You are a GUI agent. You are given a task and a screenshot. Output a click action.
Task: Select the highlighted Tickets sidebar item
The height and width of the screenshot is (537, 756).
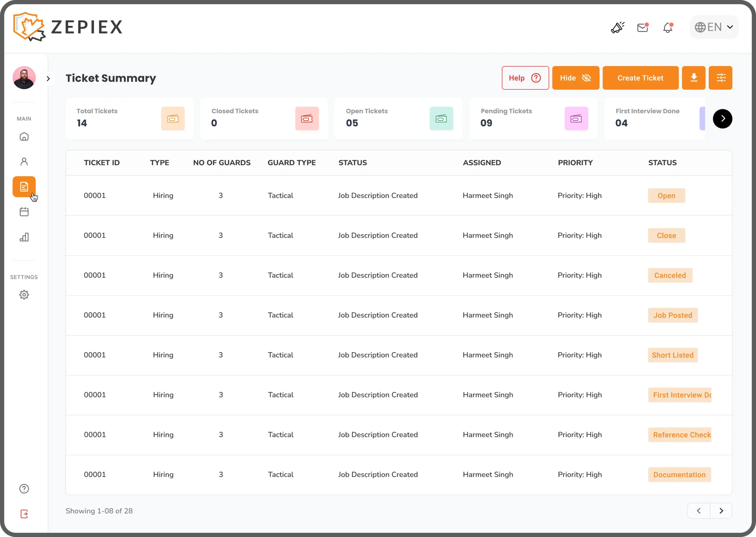tap(24, 187)
